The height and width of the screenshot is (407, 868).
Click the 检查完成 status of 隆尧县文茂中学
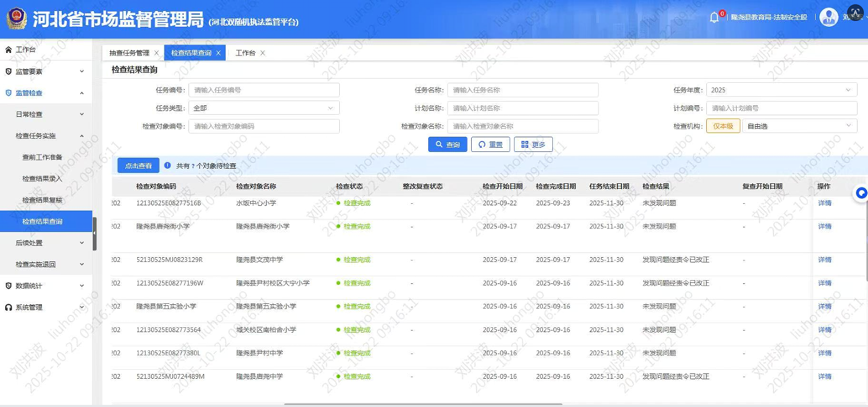(x=357, y=260)
